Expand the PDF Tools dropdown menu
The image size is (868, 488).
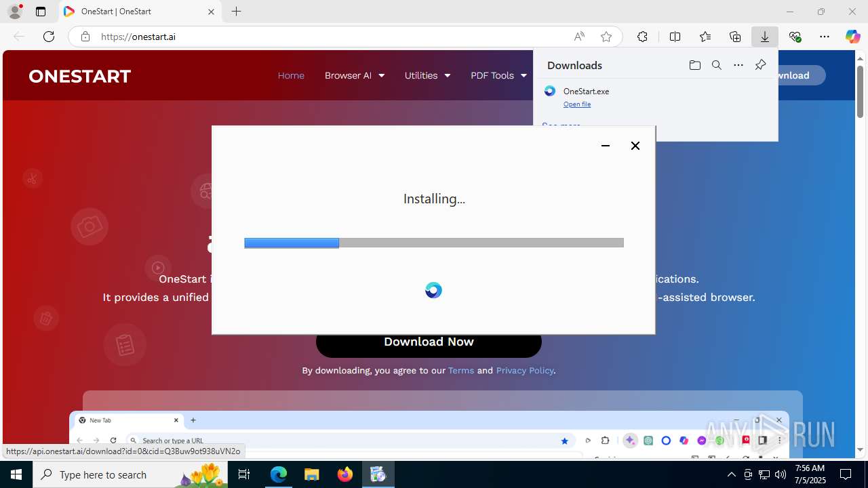498,75
